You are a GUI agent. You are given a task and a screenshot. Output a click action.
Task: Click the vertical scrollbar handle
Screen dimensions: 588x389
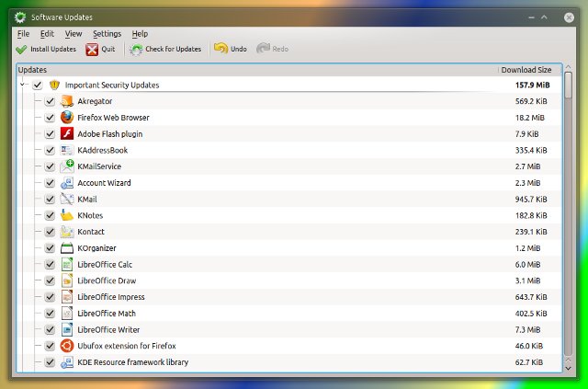[x=569, y=85]
